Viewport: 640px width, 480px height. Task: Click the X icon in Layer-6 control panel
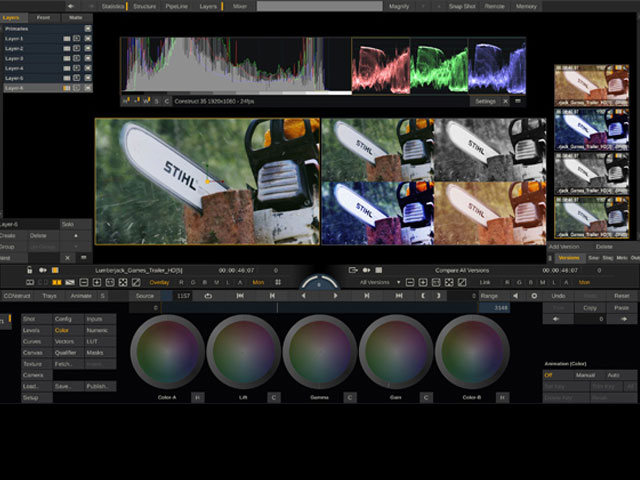pyautogui.click(x=68, y=258)
